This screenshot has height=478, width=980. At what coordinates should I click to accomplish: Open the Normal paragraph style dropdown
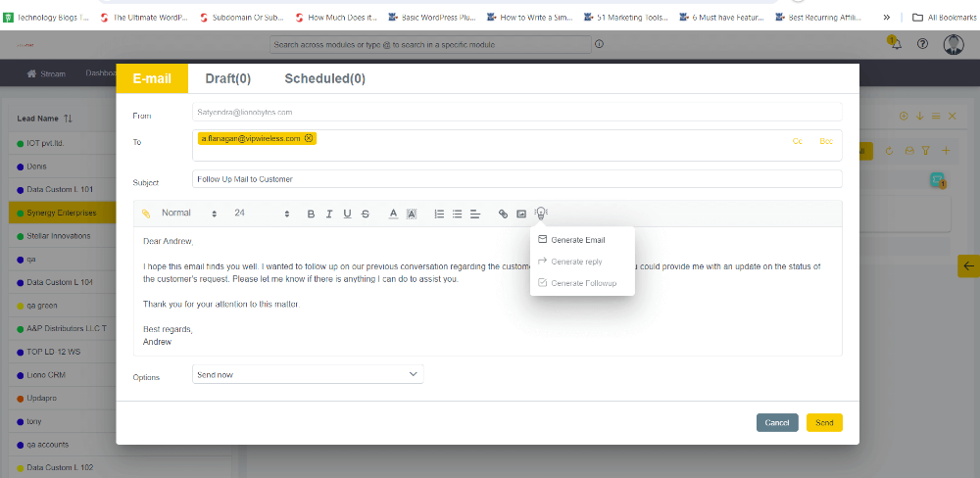click(188, 214)
